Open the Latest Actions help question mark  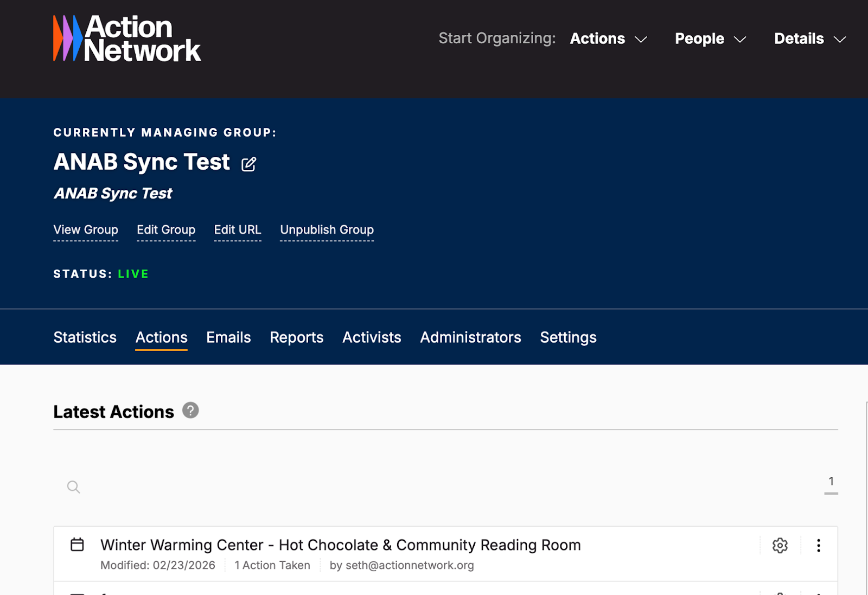tap(190, 411)
